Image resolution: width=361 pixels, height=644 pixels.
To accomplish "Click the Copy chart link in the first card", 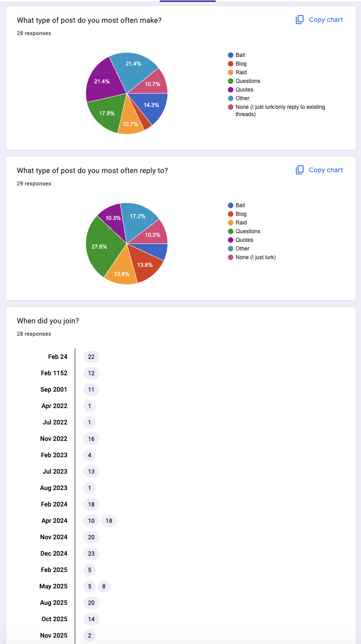I will point(326,20).
